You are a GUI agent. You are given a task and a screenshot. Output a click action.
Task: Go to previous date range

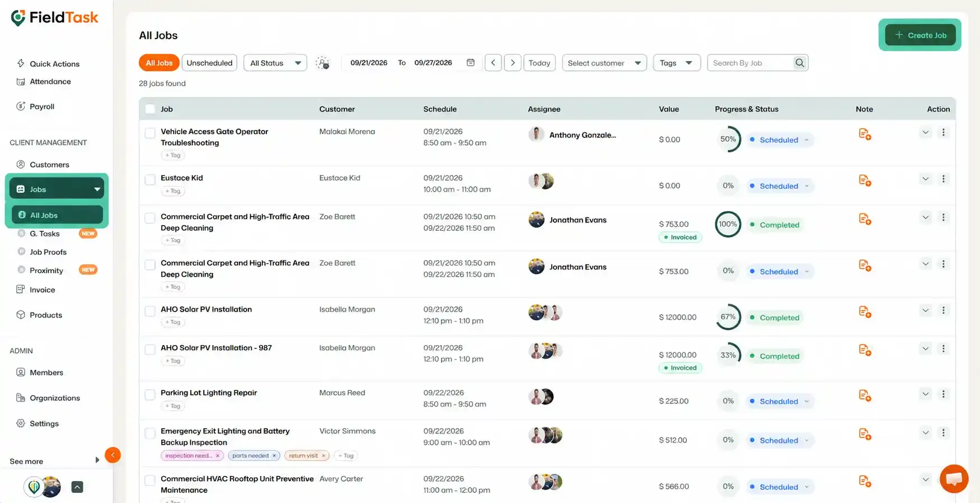pyautogui.click(x=493, y=63)
